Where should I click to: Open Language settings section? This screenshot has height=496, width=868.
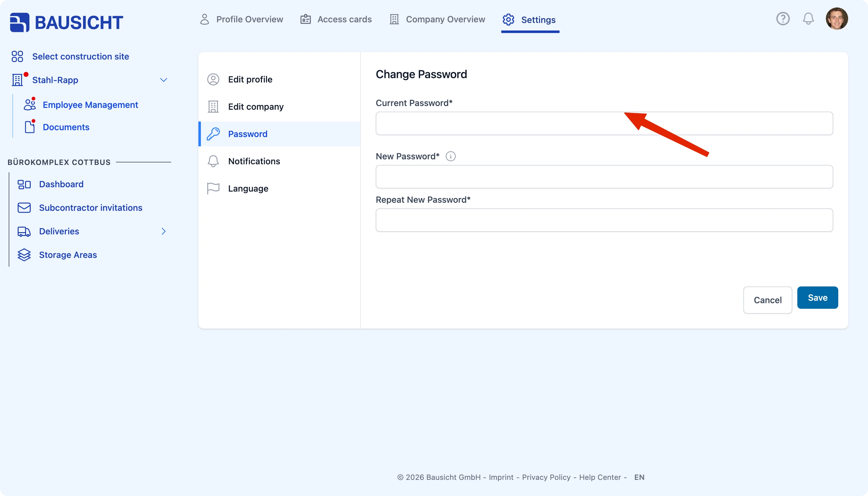[279, 188]
